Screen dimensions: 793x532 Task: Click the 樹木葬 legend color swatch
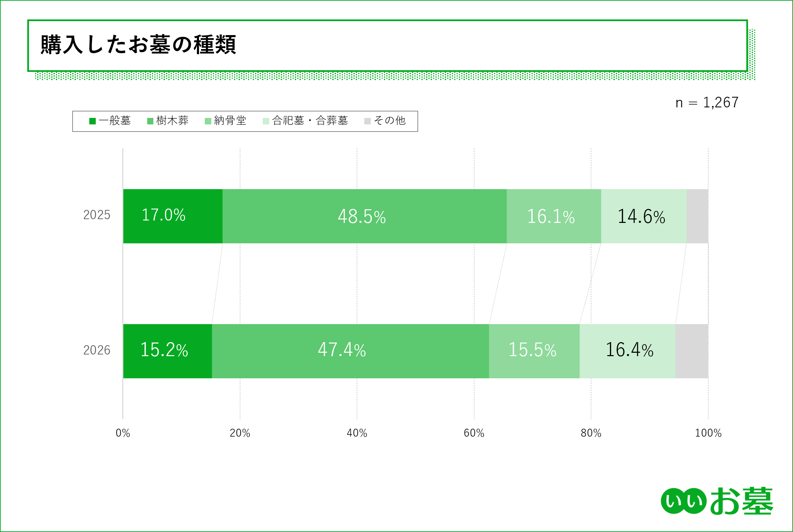[150, 121]
